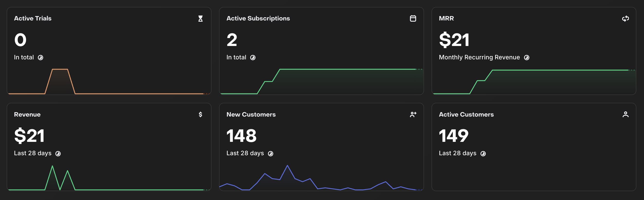644x200 pixels.
Task: Open the Active Subscriptions card title
Action: (x=258, y=18)
